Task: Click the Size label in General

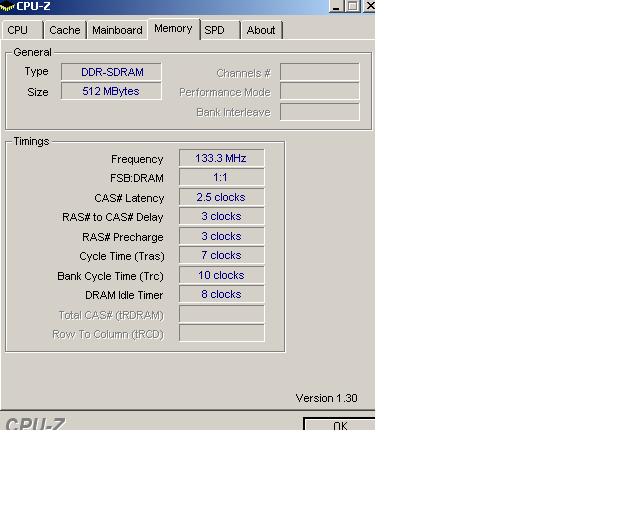Action: tap(38, 92)
